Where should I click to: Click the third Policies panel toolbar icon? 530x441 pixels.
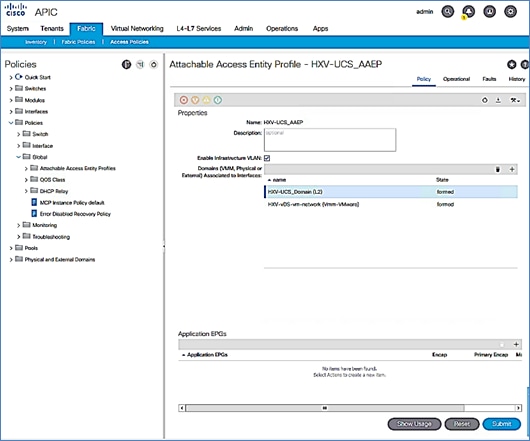tap(154, 64)
